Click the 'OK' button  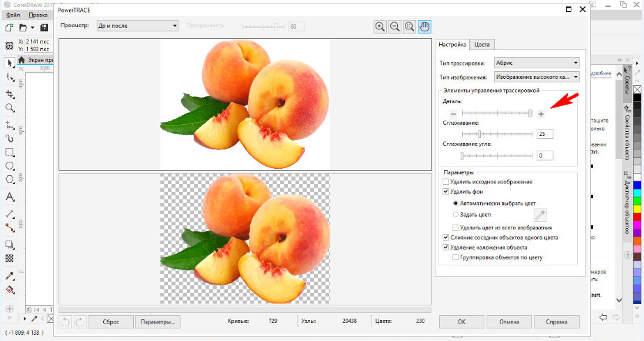coord(461,322)
